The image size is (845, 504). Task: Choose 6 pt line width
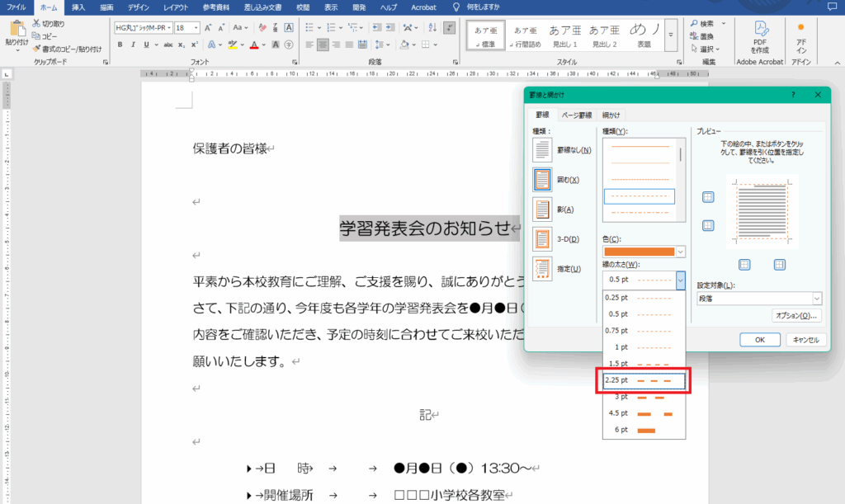click(644, 430)
